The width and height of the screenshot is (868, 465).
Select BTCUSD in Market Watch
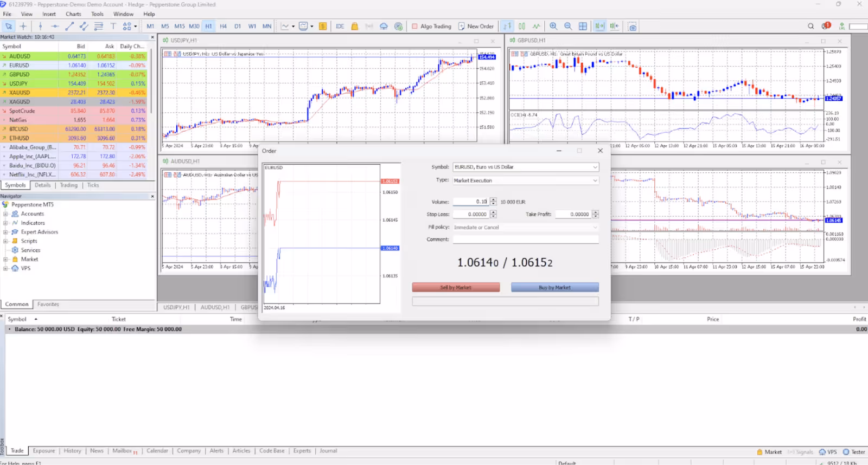tap(73, 129)
